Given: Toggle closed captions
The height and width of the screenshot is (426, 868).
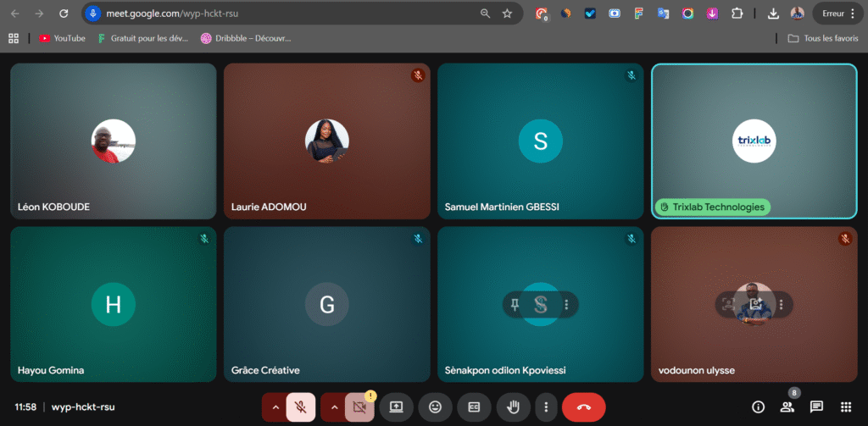Looking at the screenshot, I should point(474,407).
